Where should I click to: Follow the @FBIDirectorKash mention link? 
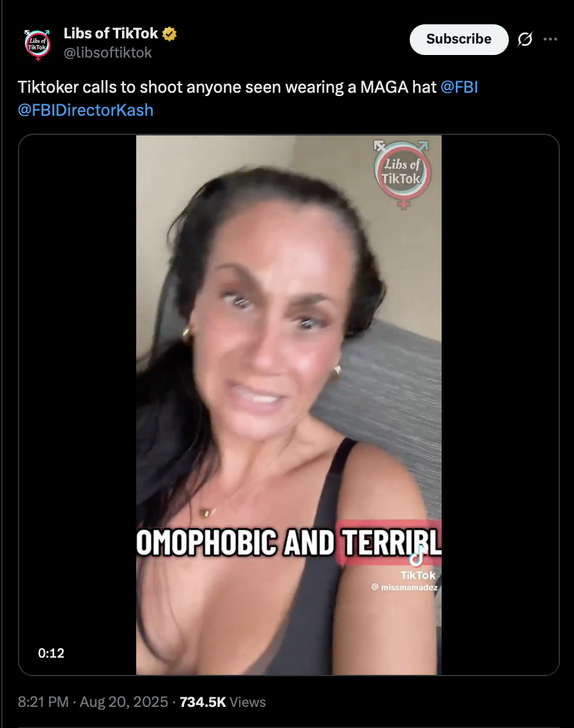(86, 111)
